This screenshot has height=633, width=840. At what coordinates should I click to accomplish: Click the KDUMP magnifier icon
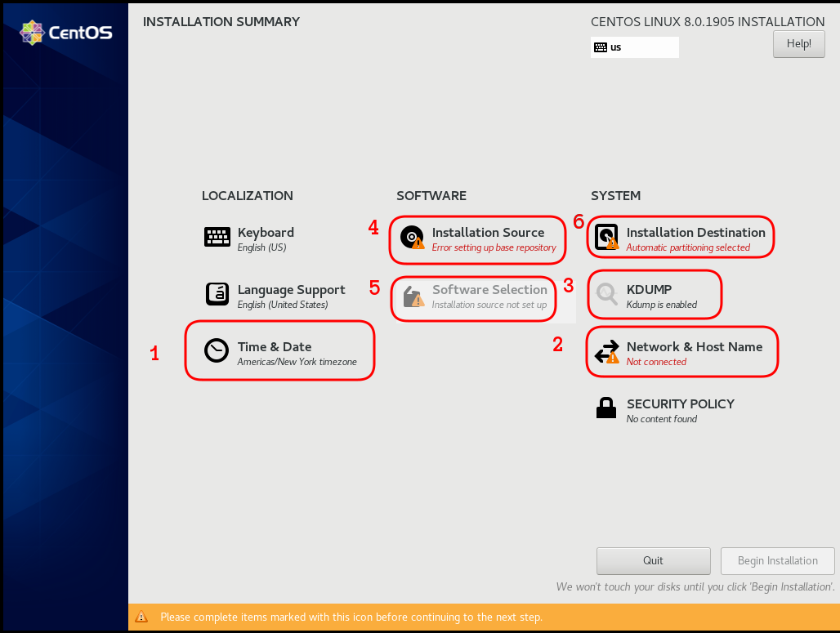click(605, 294)
